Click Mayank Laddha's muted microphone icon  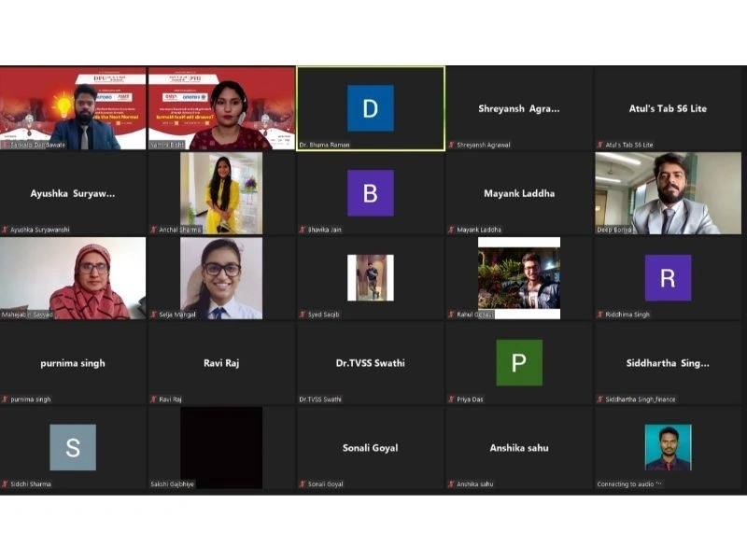451,230
